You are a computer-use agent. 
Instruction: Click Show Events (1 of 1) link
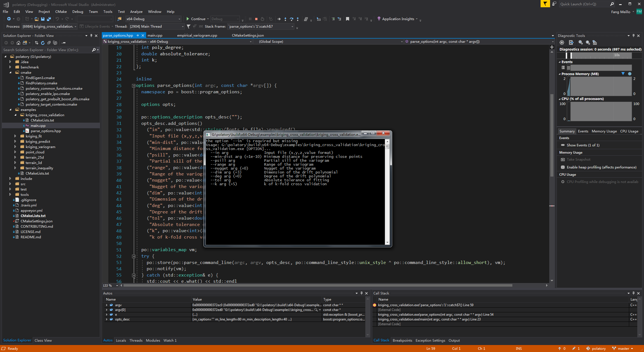[583, 145]
